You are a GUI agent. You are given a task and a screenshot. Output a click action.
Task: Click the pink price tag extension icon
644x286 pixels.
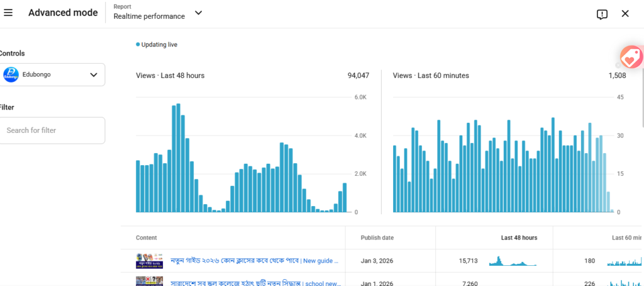pyautogui.click(x=630, y=58)
